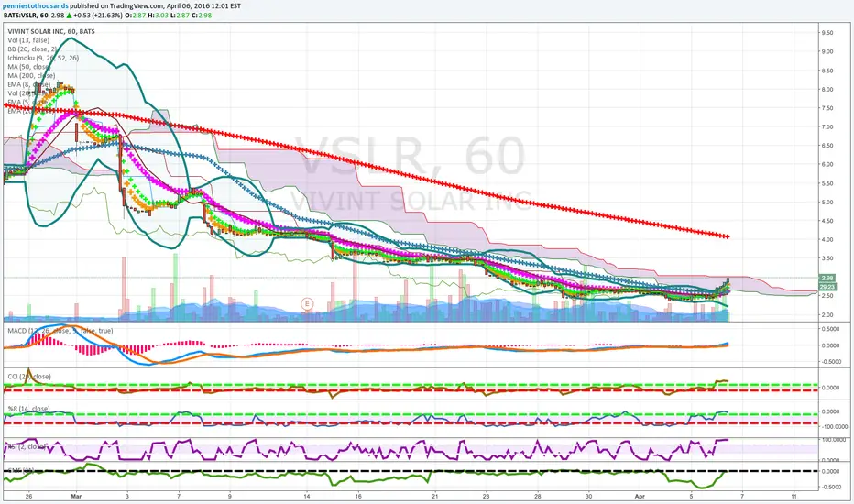The image size is (854, 504).
Task: Click the 'CCI (20, close)' pane label
Action: point(29,377)
